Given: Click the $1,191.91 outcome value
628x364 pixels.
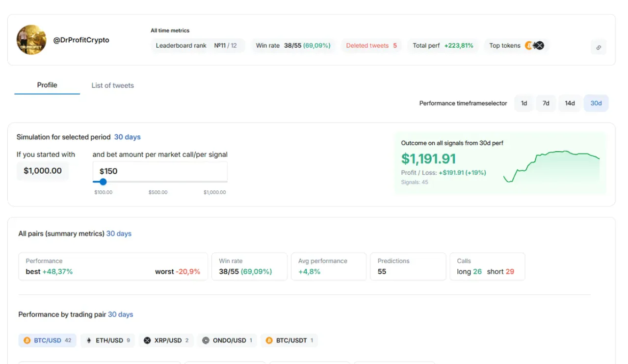Looking at the screenshot, I should click(x=428, y=159).
